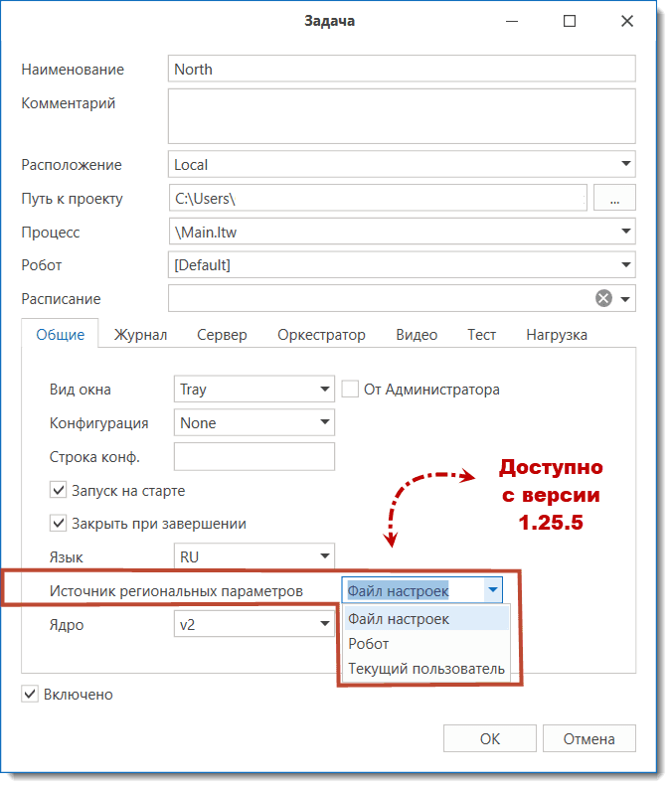Screen dimensions: 672x788
Task: Uncheck Запуск на старте
Action: 59,490
